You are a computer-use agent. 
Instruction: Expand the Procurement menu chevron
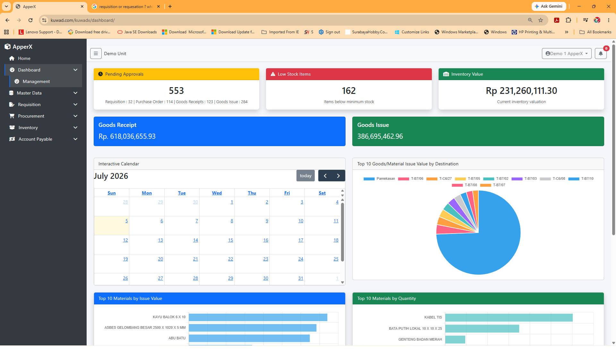75,116
